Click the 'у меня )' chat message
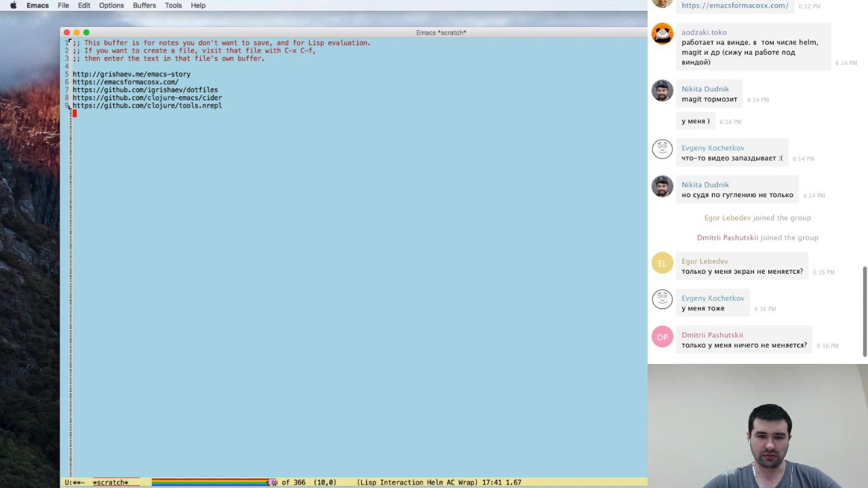The height and width of the screenshot is (488, 868). point(696,121)
